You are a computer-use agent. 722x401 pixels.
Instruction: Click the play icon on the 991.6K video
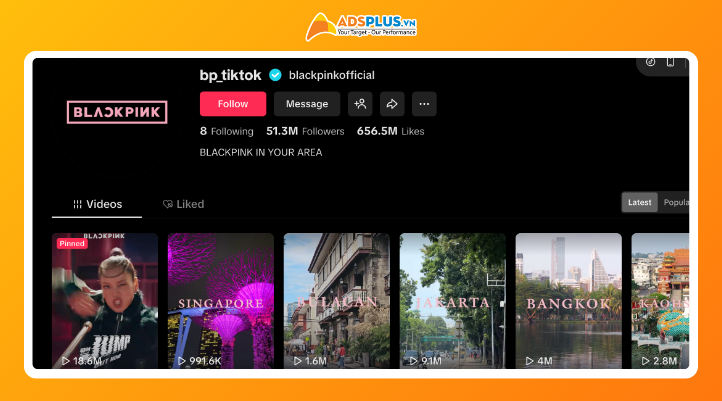[182, 361]
